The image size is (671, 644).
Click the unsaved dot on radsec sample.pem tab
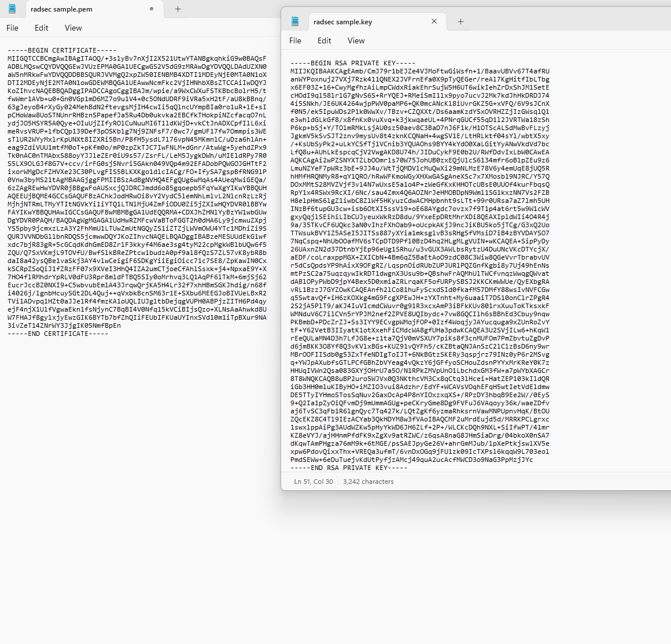tap(152, 9)
